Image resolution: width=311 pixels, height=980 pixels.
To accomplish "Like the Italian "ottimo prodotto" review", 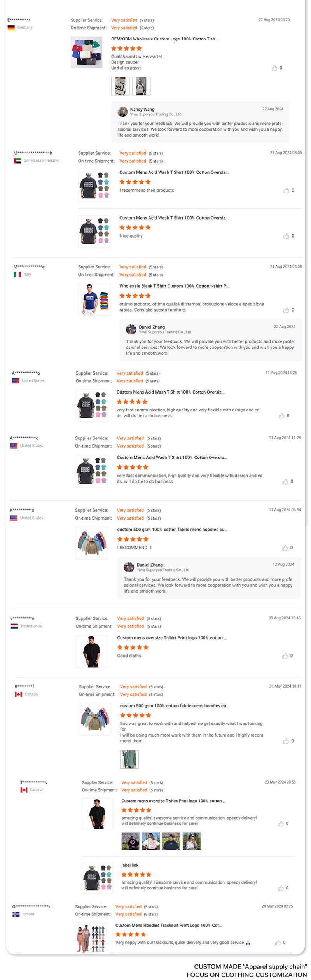I will 286,310.
